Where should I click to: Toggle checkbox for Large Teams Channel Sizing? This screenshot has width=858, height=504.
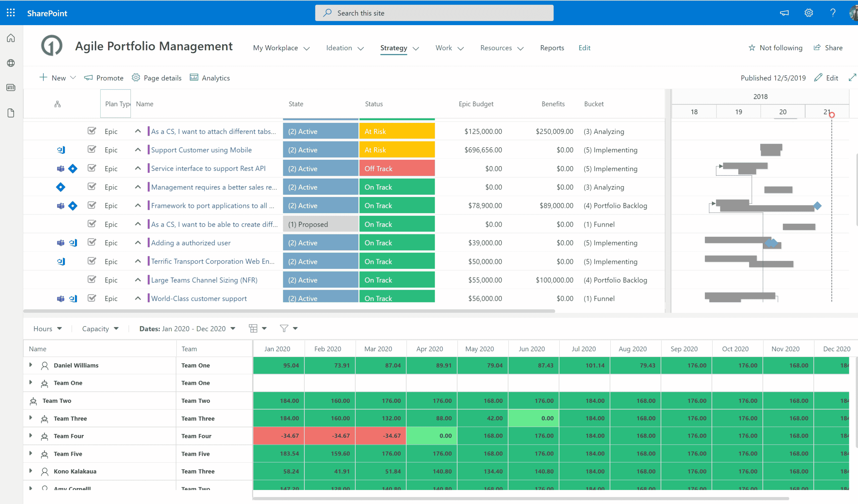click(91, 280)
